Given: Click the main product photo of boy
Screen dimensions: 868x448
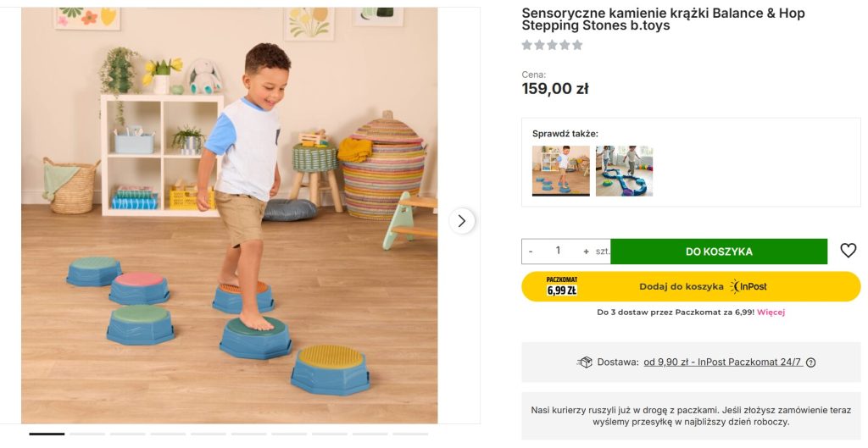Looking at the screenshot, I should point(229,215).
